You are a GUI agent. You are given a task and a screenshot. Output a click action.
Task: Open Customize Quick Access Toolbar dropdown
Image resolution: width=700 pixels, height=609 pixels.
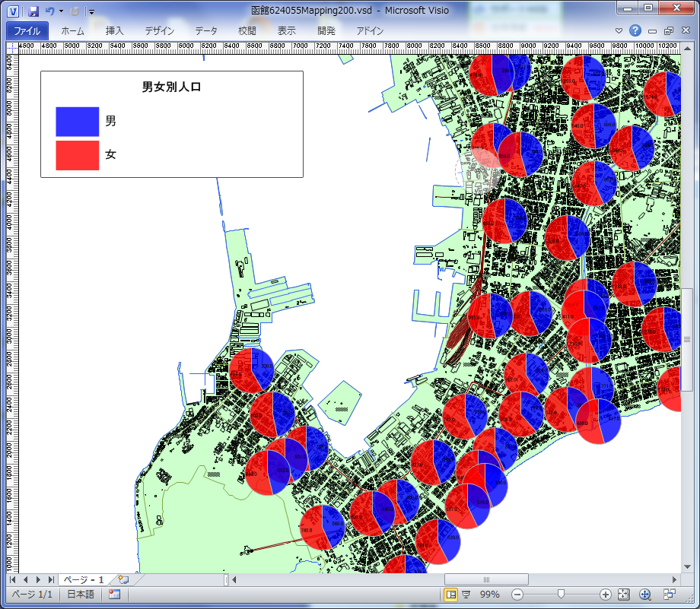point(91,11)
